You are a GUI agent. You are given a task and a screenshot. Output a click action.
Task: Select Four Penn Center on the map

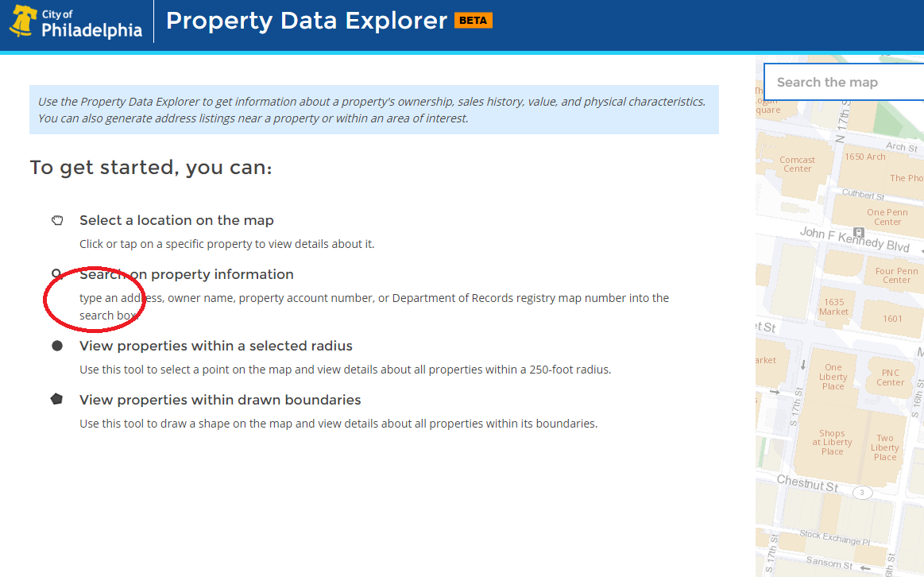tap(896, 274)
